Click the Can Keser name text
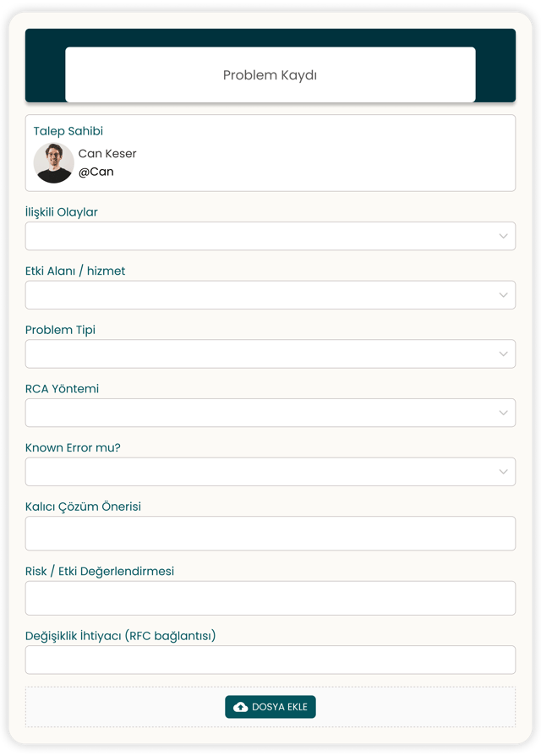The width and height of the screenshot is (541, 756). pos(107,154)
